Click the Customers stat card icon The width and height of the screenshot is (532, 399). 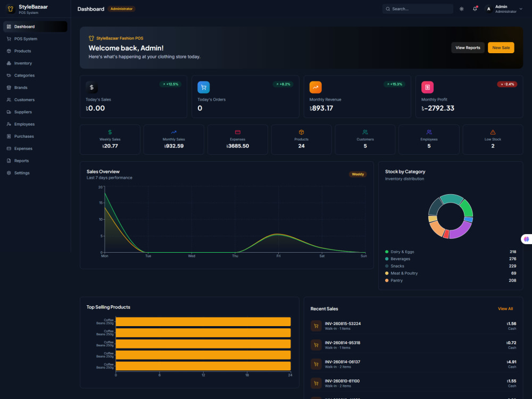[x=365, y=132]
